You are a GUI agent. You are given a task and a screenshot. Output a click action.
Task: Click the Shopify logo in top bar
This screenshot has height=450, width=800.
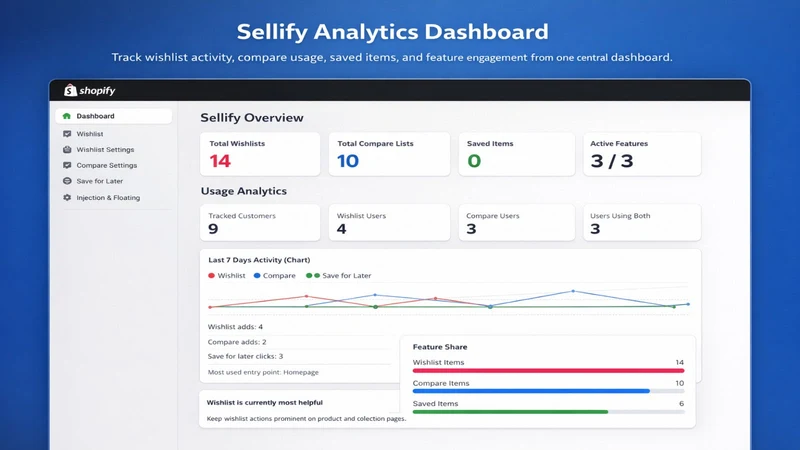(90, 90)
